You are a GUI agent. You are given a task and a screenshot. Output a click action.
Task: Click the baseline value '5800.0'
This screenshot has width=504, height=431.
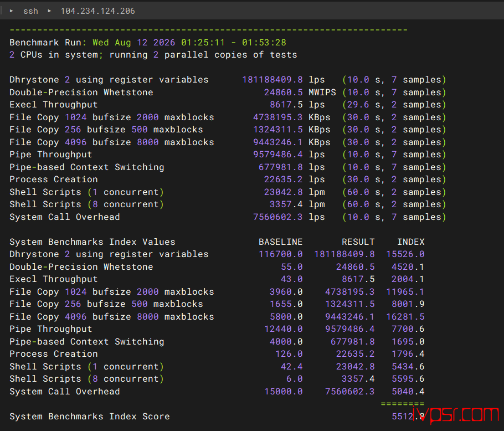click(286, 317)
